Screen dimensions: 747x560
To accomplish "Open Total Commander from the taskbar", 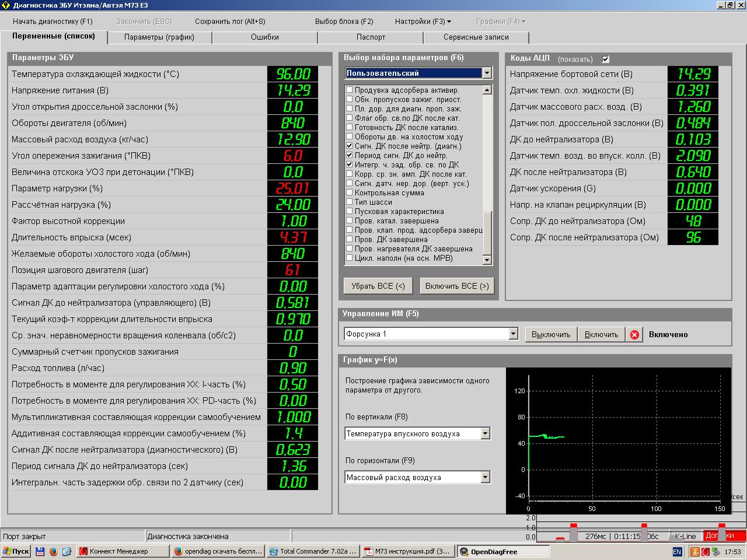I will 312,551.
